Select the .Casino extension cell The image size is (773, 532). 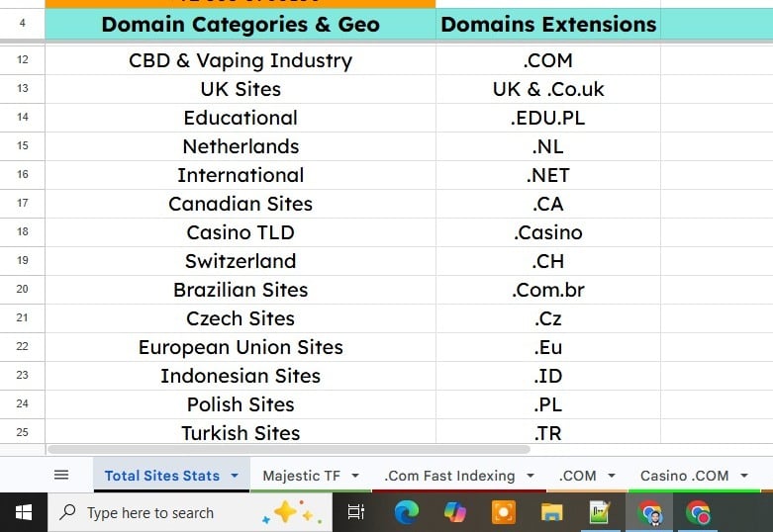(x=548, y=232)
